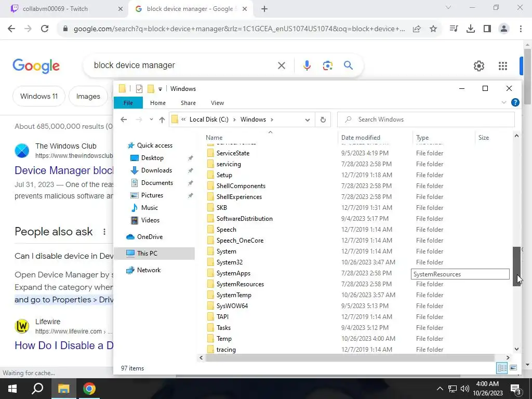
Task: Open a new Chrome tab
Action: coord(264,9)
